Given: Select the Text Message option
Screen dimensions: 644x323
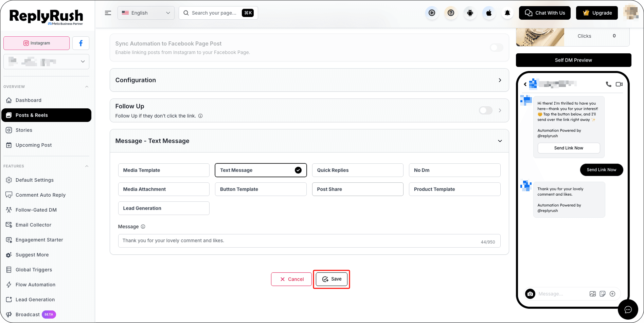Looking at the screenshot, I should pyautogui.click(x=261, y=170).
